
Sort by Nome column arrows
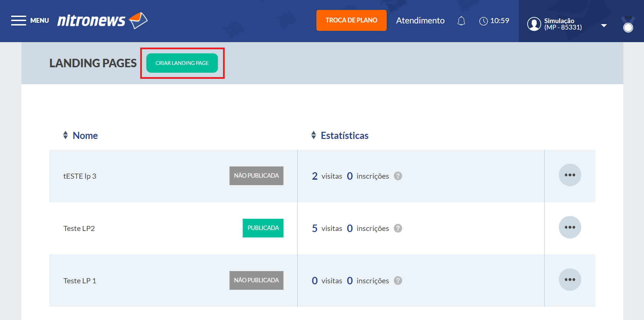66,135
